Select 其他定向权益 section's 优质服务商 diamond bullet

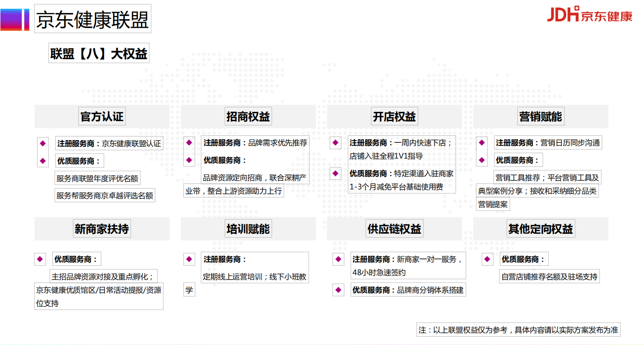tap(487, 259)
